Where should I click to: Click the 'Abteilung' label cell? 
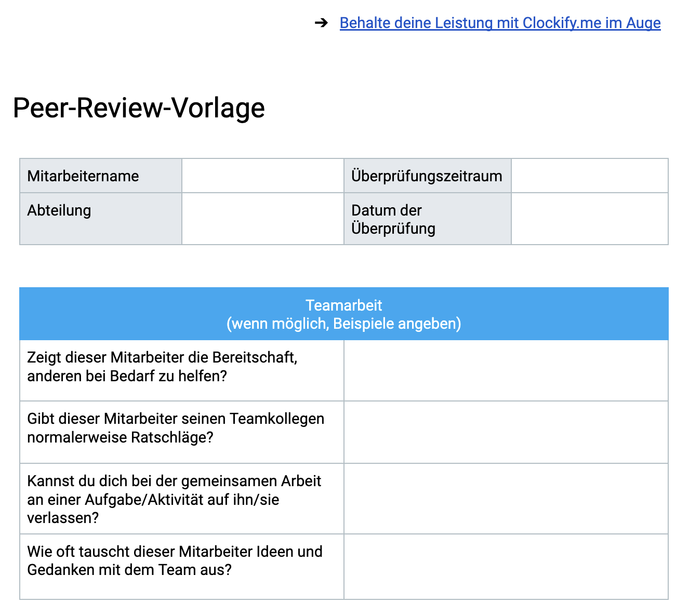[x=101, y=219]
